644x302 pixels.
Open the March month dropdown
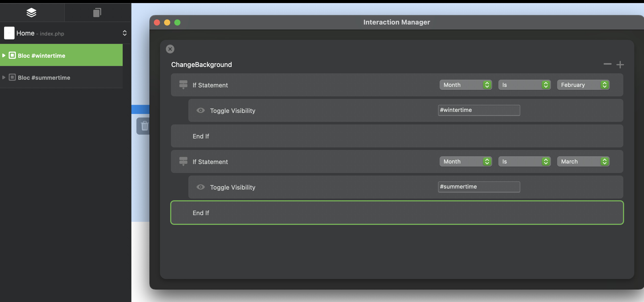(x=583, y=161)
